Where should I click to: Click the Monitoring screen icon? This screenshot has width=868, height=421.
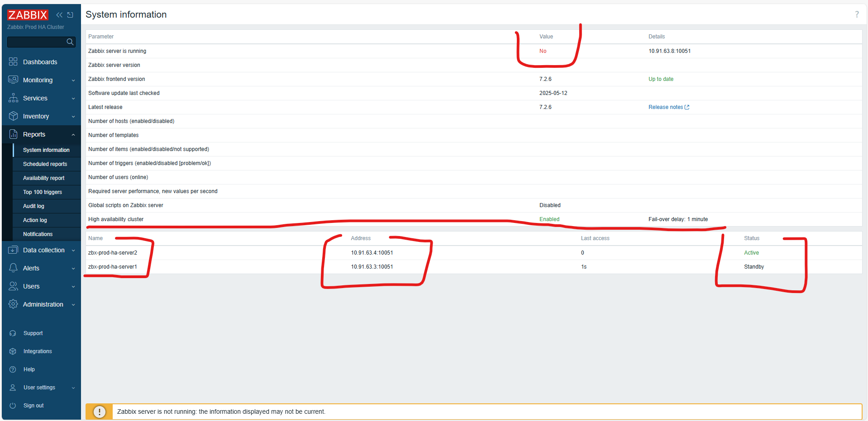13,80
